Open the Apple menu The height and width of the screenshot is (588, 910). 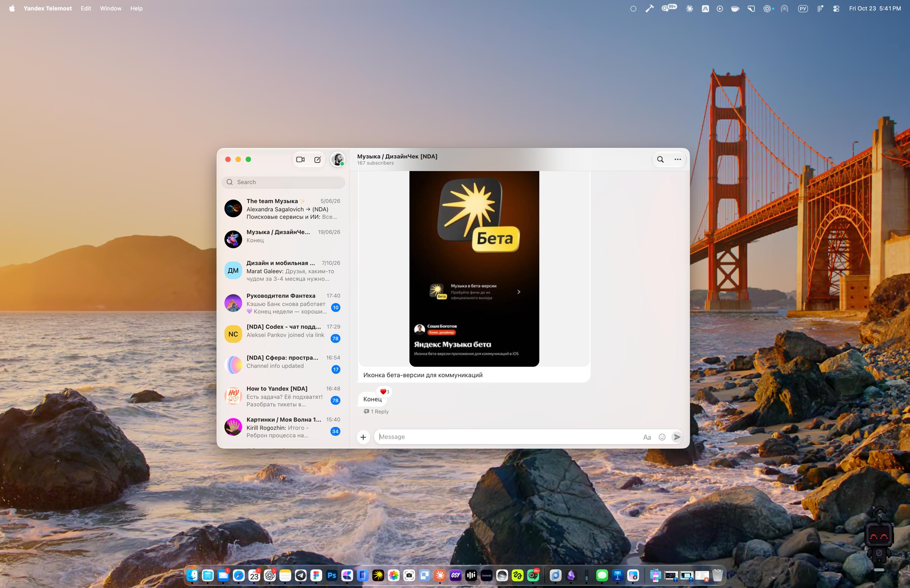12,9
